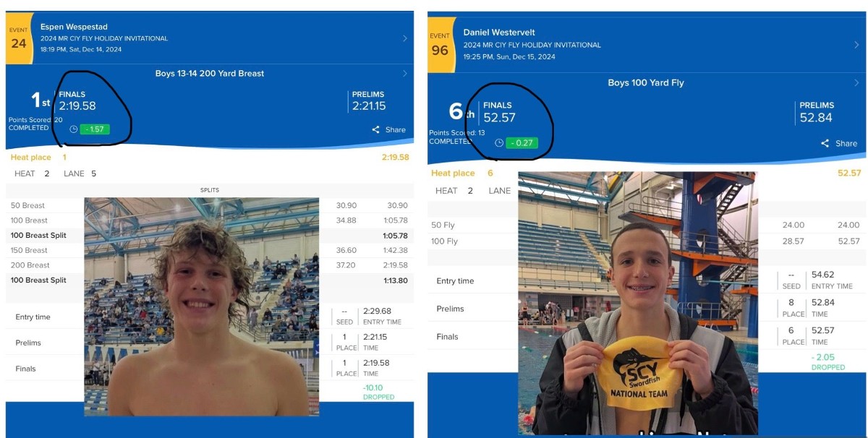Viewport: 868px width, 438px height.
Task: Click the Share label on right card
Action: [846, 143]
